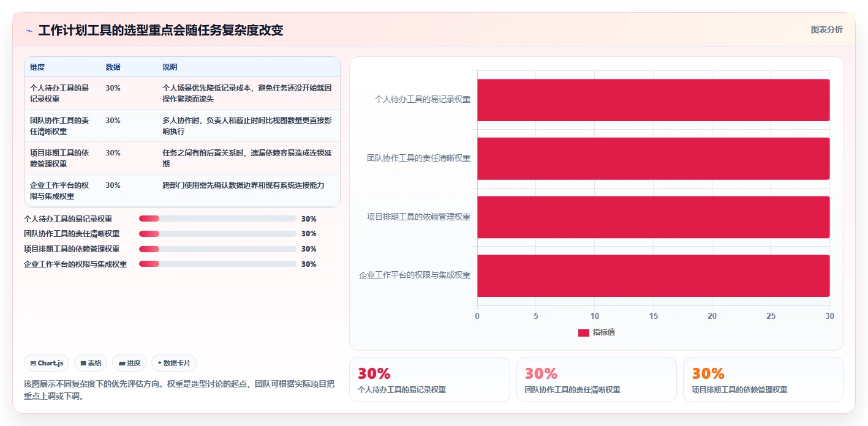Click the x-axis tick value 15

[x=654, y=316]
